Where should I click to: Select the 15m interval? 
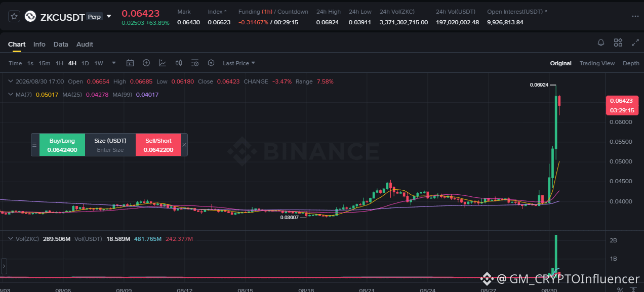[45, 63]
